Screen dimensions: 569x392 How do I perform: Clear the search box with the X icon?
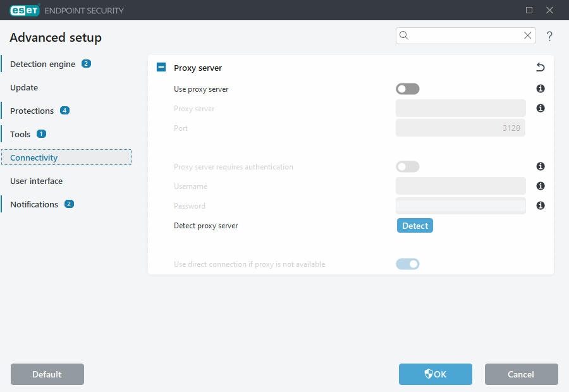(x=528, y=36)
